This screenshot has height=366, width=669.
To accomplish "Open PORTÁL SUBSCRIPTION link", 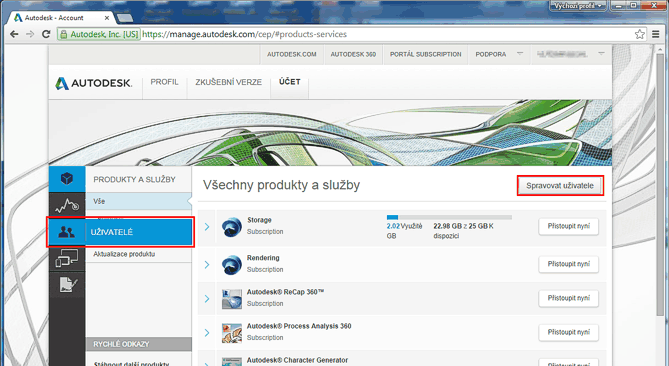I will tap(426, 55).
